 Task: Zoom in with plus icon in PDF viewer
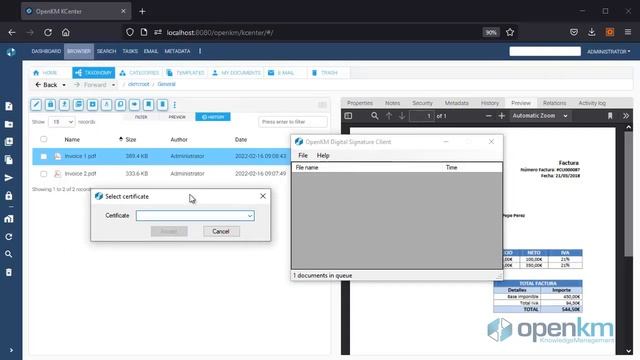point(502,116)
